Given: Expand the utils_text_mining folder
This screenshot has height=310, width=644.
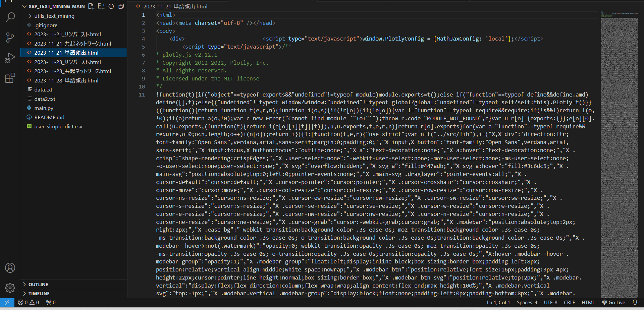Looking at the screenshot, I should click(54, 16).
